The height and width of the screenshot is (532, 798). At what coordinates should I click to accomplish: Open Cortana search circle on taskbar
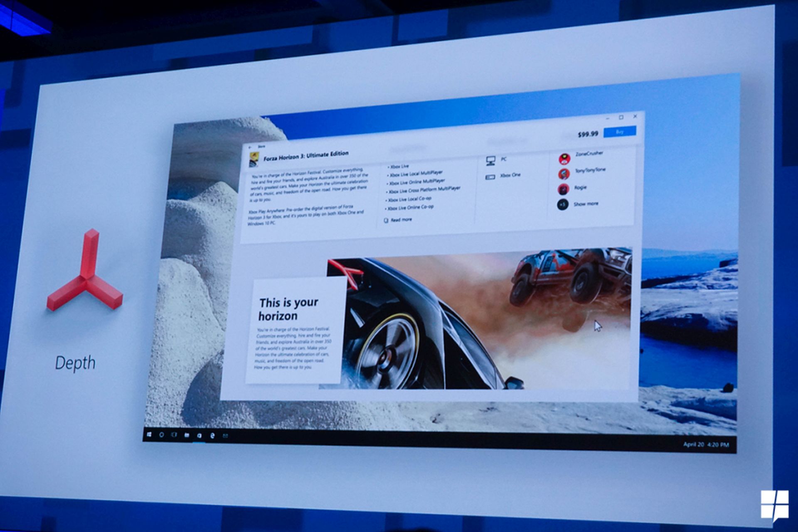(162, 435)
